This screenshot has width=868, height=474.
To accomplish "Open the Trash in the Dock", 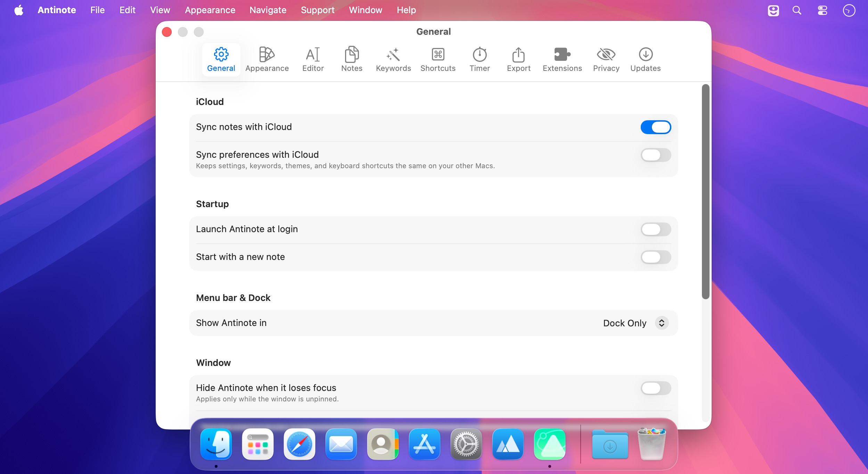I will [x=652, y=444].
